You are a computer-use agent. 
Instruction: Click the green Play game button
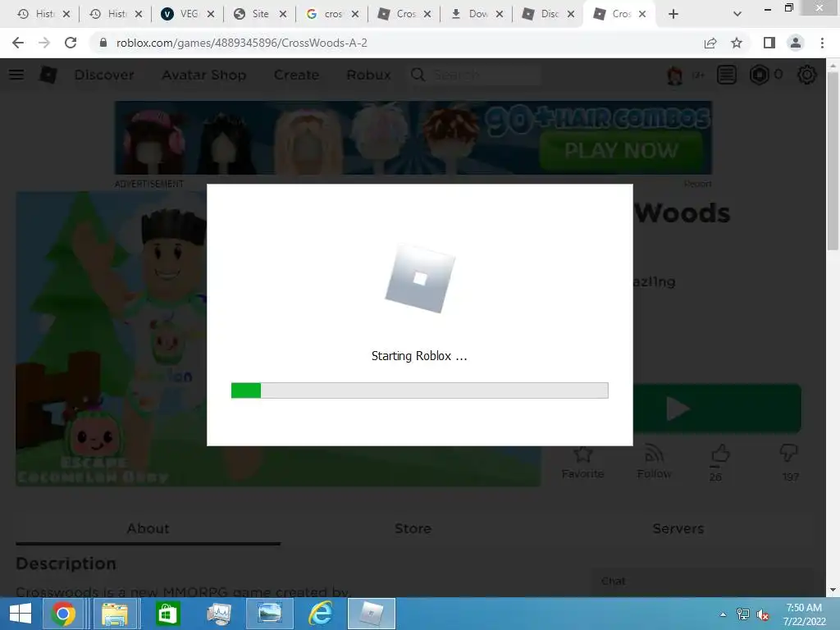point(717,409)
